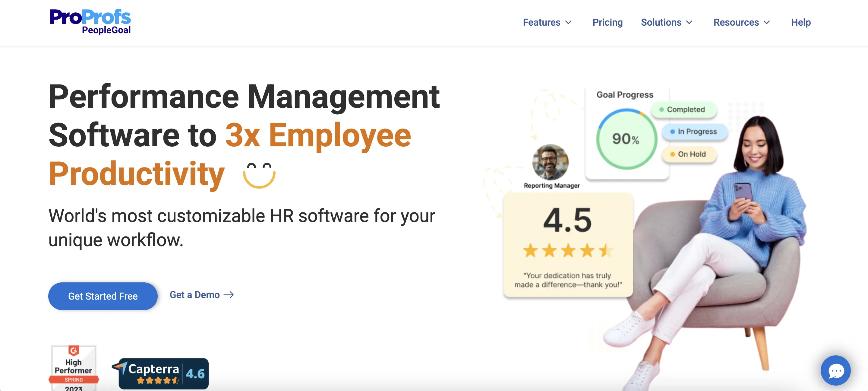Screen dimensions: 868x391
Task: Select the Completed status tag
Action: pos(683,110)
